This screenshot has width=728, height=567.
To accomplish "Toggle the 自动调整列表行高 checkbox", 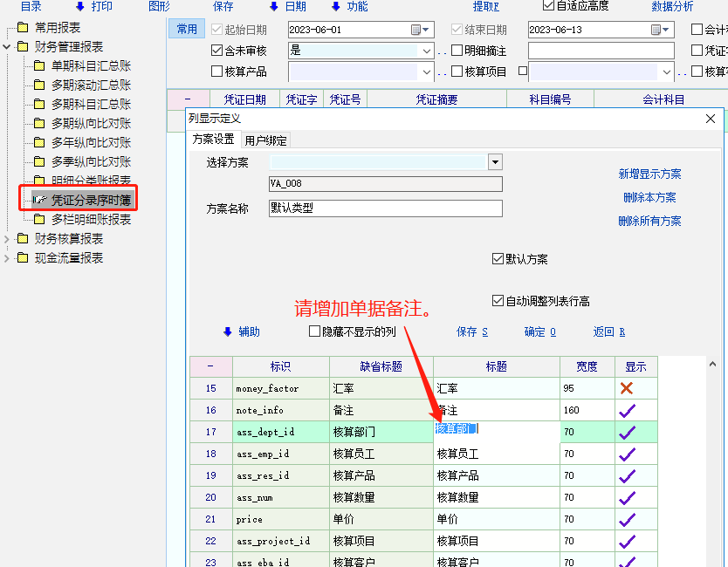I will click(498, 301).
